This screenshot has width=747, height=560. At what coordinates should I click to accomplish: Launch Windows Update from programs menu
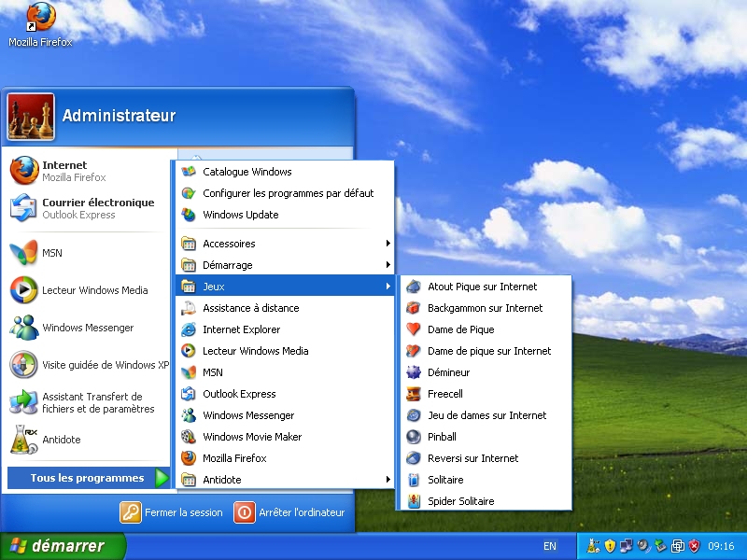pos(240,215)
